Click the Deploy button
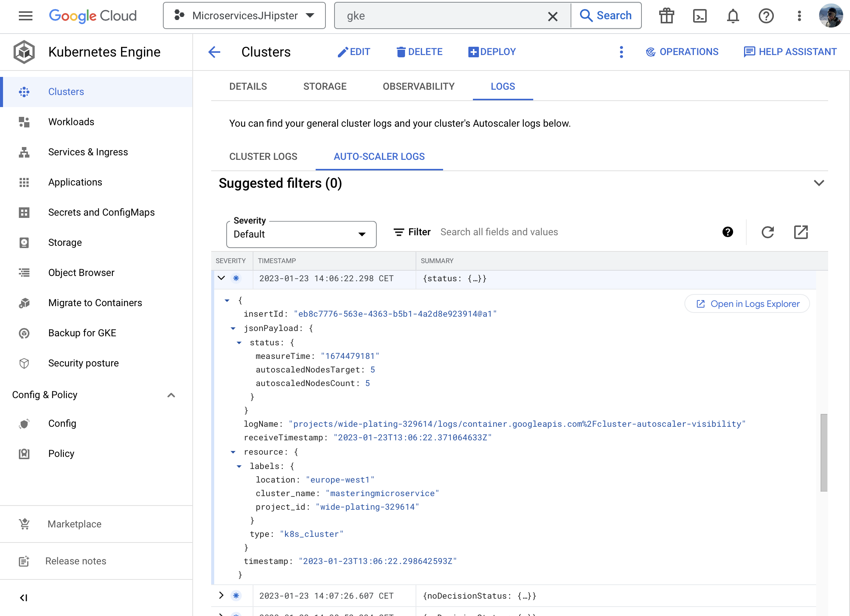 click(x=492, y=52)
